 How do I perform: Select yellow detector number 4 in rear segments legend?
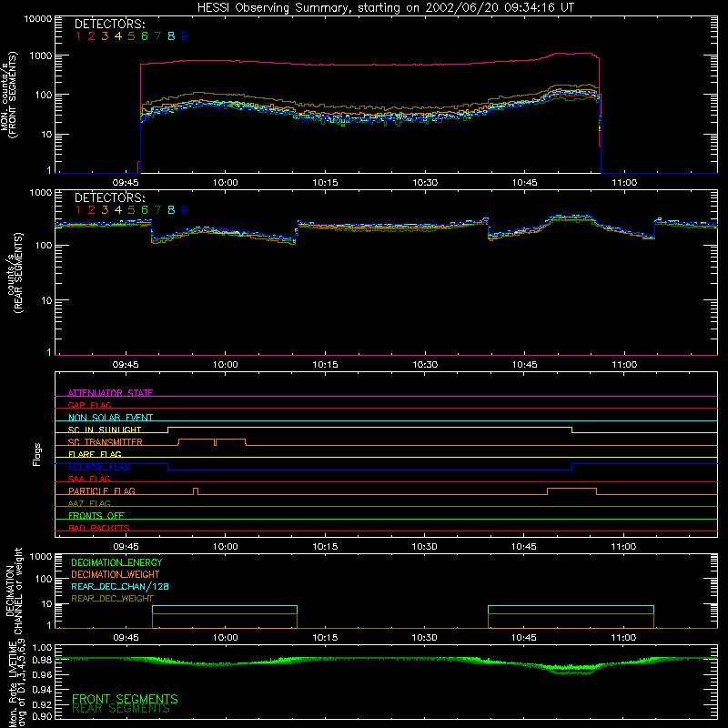pos(118,210)
